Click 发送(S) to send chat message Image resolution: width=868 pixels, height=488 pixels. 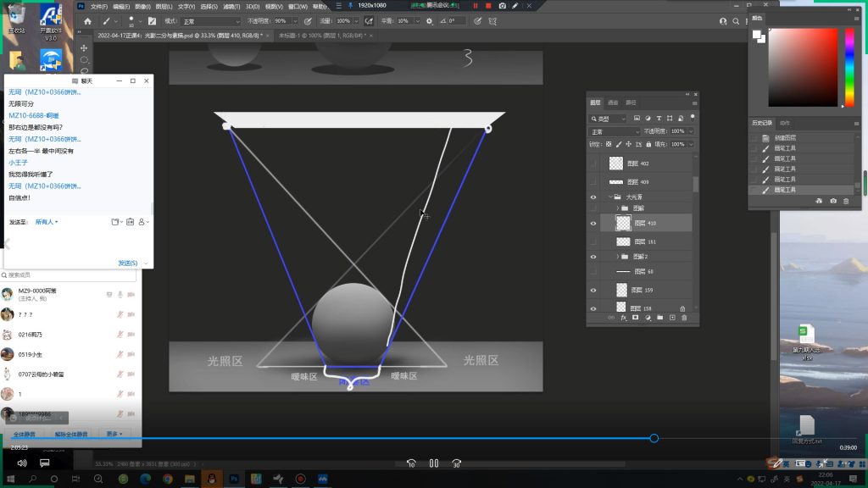coord(129,263)
